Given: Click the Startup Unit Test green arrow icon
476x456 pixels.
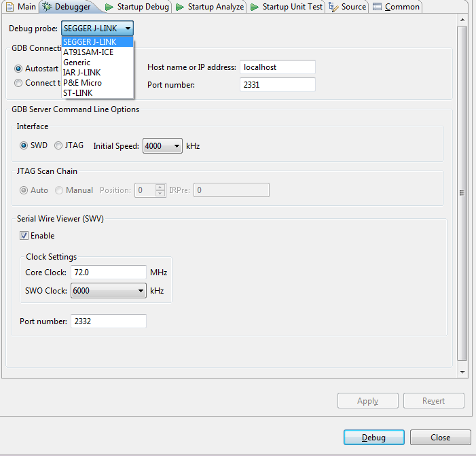Looking at the screenshot, I should tap(255, 7).
